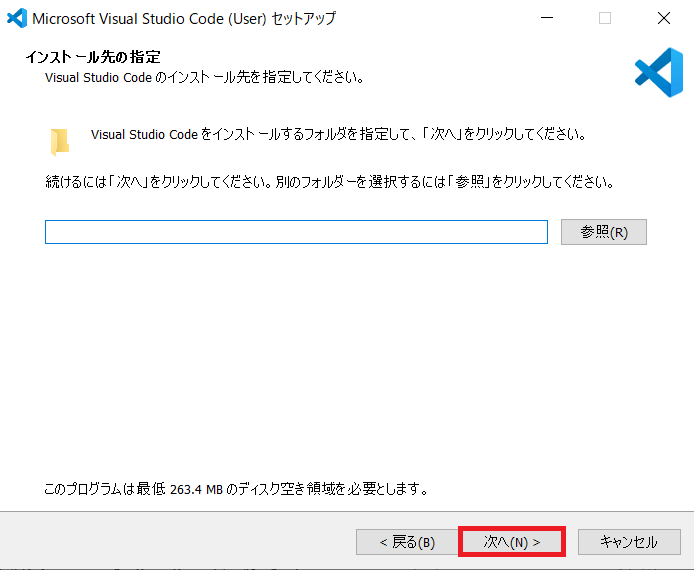
Task: Click the 263.4 MB disk space notice
Action: pyautogui.click(x=236, y=490)
